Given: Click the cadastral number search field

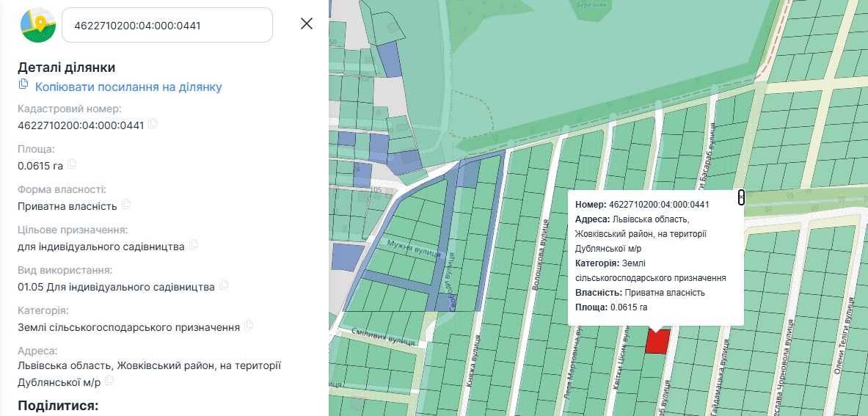Looking at the screenshot, I should (167, 25).
